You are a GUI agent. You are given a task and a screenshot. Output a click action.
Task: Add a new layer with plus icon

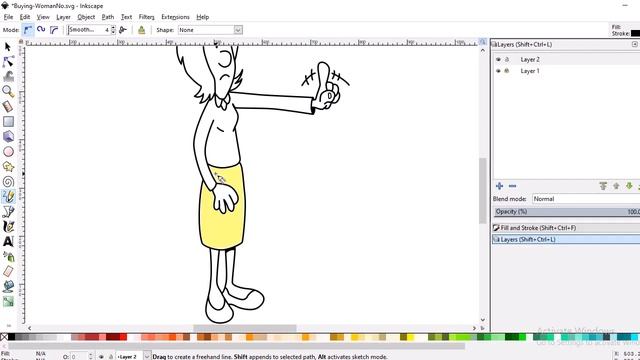(499, 186)
